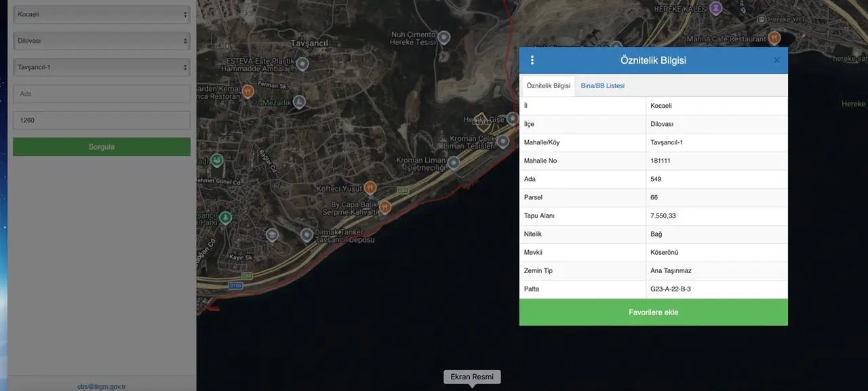Screen dimensions: 868x391
Task: Click the Favorilere ekle button
Action: click(x=654, y=312)
